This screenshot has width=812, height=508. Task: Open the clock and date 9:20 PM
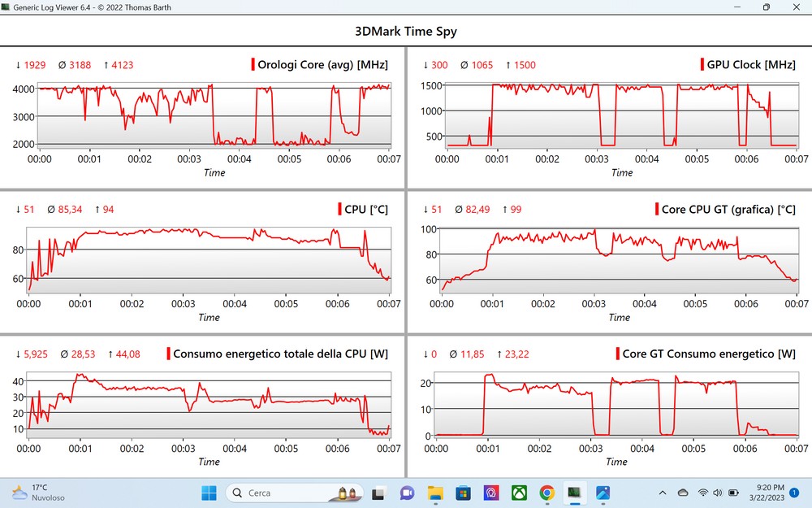767,493
